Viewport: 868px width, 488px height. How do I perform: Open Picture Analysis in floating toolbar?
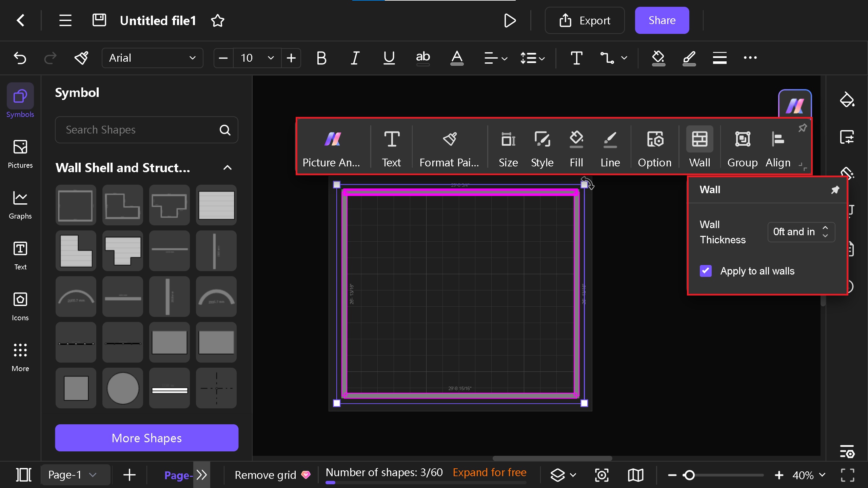click(331, 148)
